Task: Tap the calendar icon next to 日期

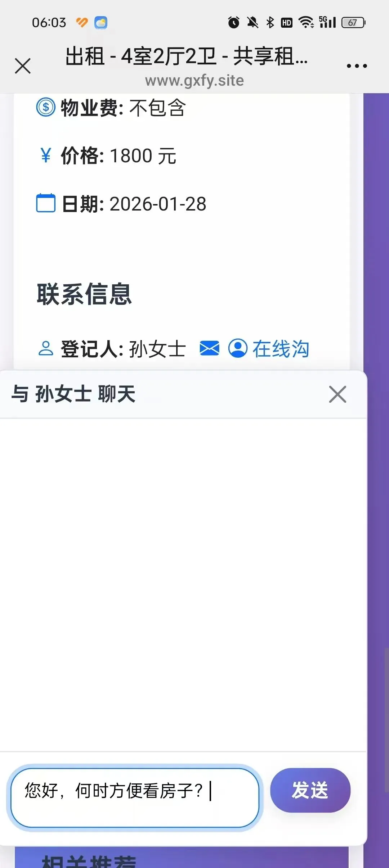Action: pyautogui.click(x=46, y=203)
